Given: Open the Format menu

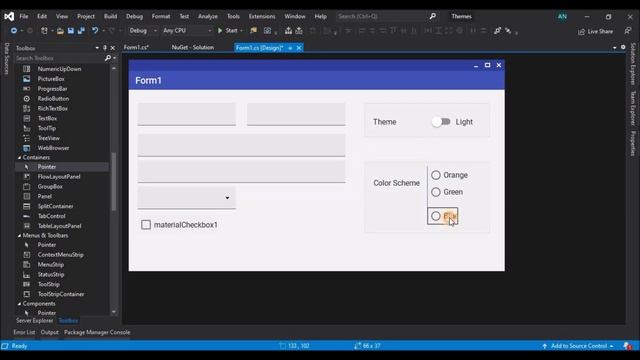Looking at the screenshot, I should click(161, 16).
